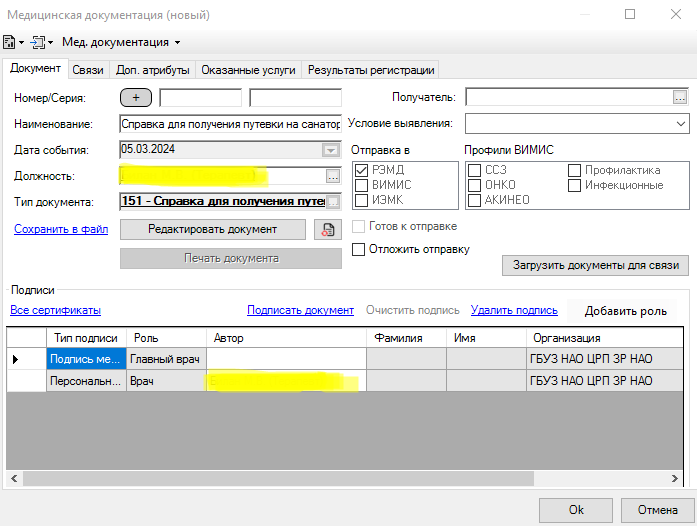The image size is (697, 526).
Task: Open the Должность lookup ellipsis button
Action: point(333,176)
